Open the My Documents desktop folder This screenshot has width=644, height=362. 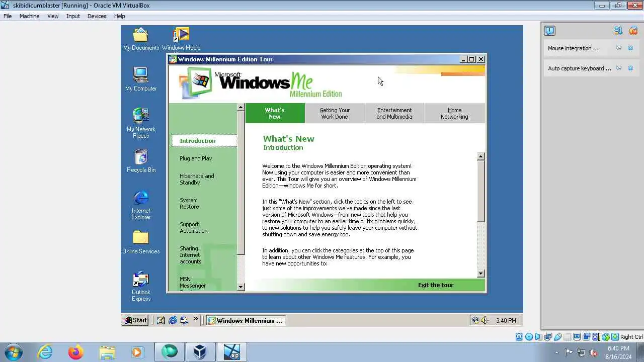(141, 40)
